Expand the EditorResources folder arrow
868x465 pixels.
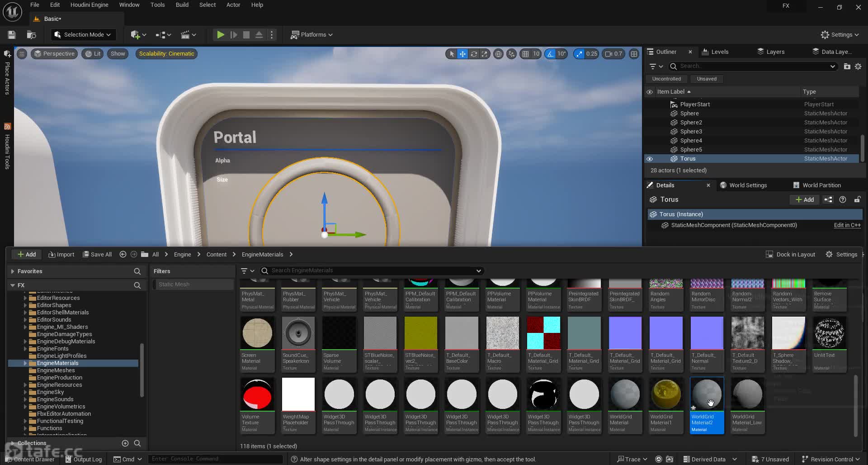click(25, 299)
